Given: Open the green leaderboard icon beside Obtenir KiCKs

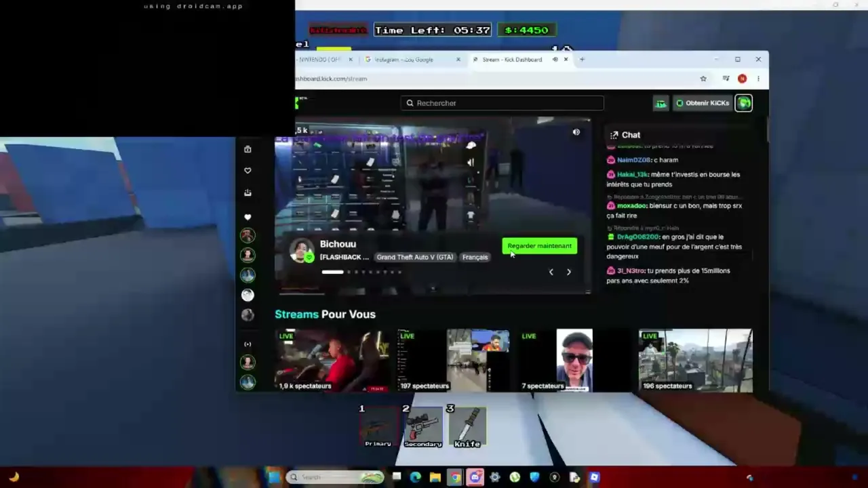Looking at the screenshot, I should point(660,103).
